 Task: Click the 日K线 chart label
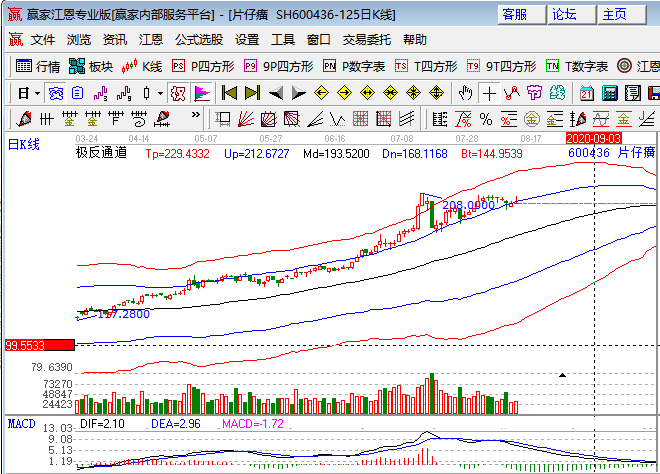24,145
